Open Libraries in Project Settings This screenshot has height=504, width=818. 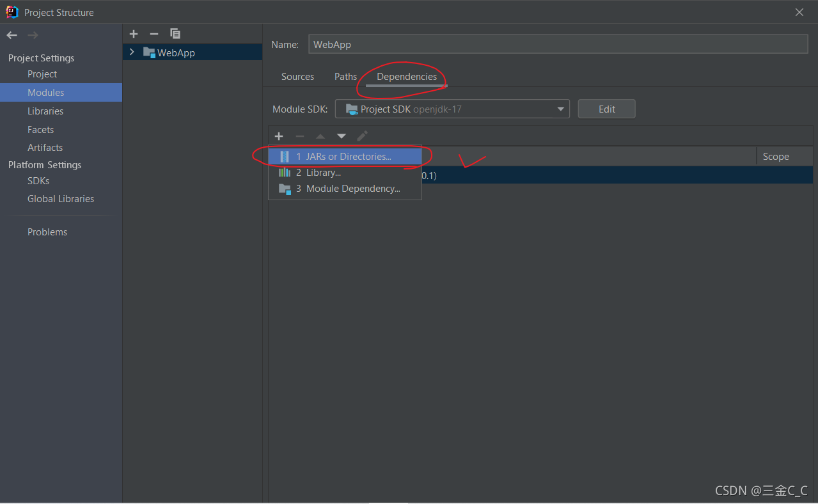click(45, 111)
